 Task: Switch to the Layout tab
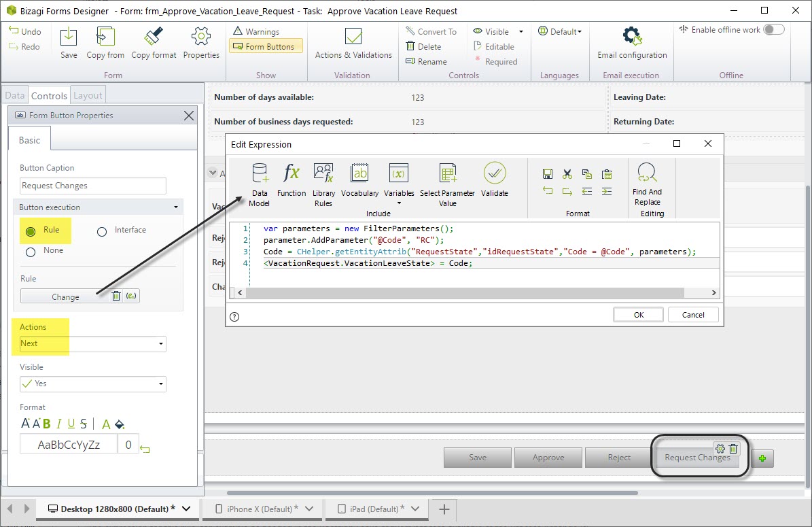click(88, 95)
